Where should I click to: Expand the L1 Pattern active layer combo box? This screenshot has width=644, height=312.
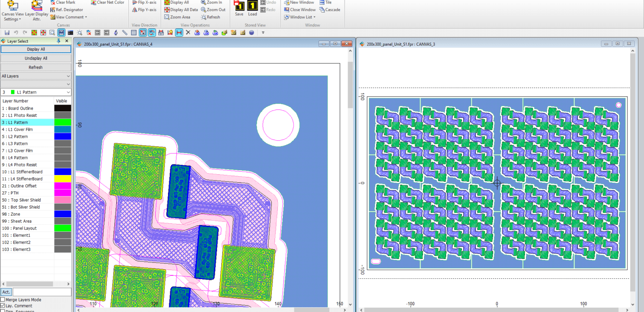click(68, 92)
